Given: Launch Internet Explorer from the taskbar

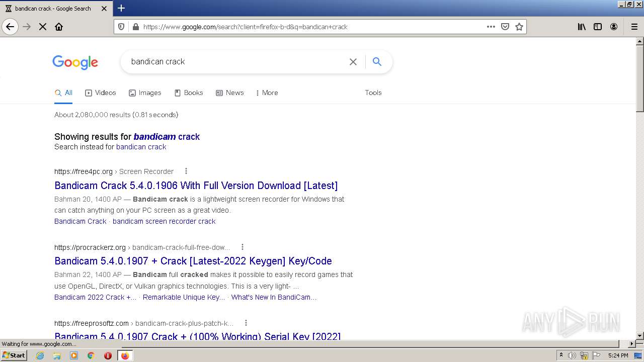Looking at the screenshot, I should (40, 355).
